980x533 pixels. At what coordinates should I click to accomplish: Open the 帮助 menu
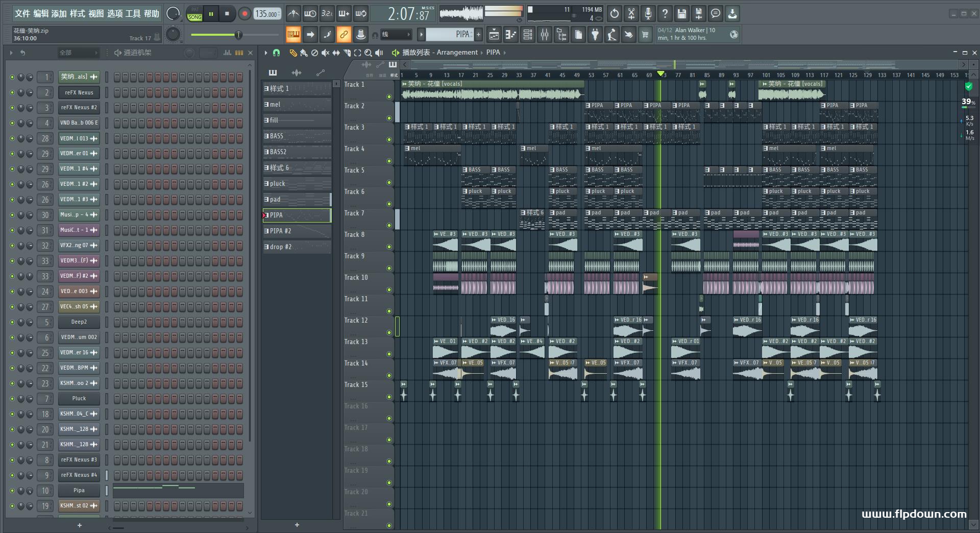[x=152, y=14]
